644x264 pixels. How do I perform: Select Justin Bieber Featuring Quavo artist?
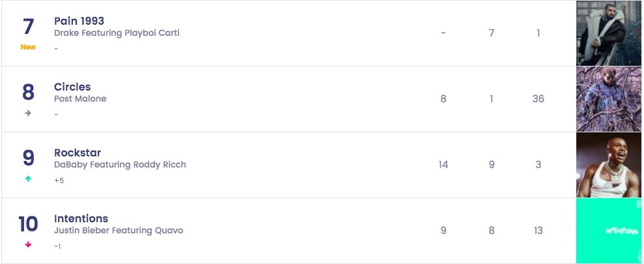(119, 230)
